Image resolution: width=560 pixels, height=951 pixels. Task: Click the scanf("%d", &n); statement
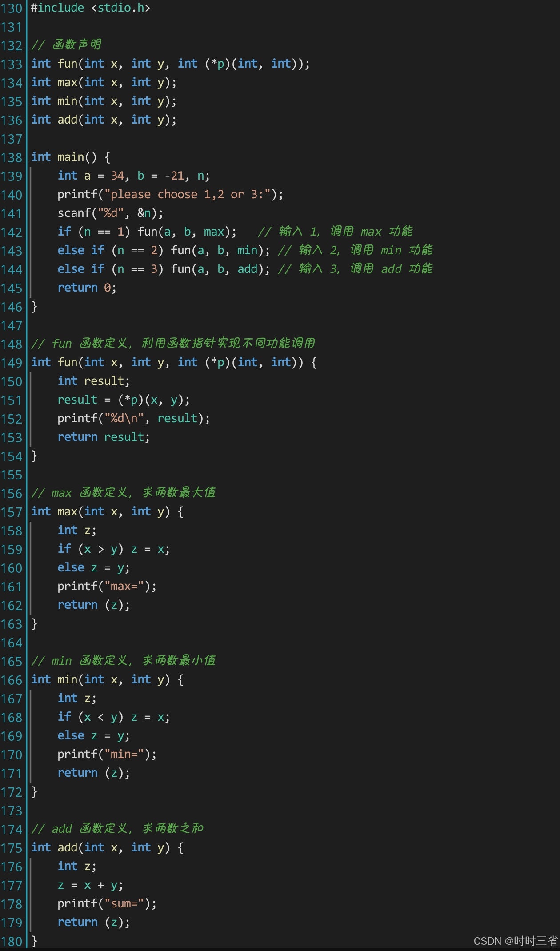[110, 213]
